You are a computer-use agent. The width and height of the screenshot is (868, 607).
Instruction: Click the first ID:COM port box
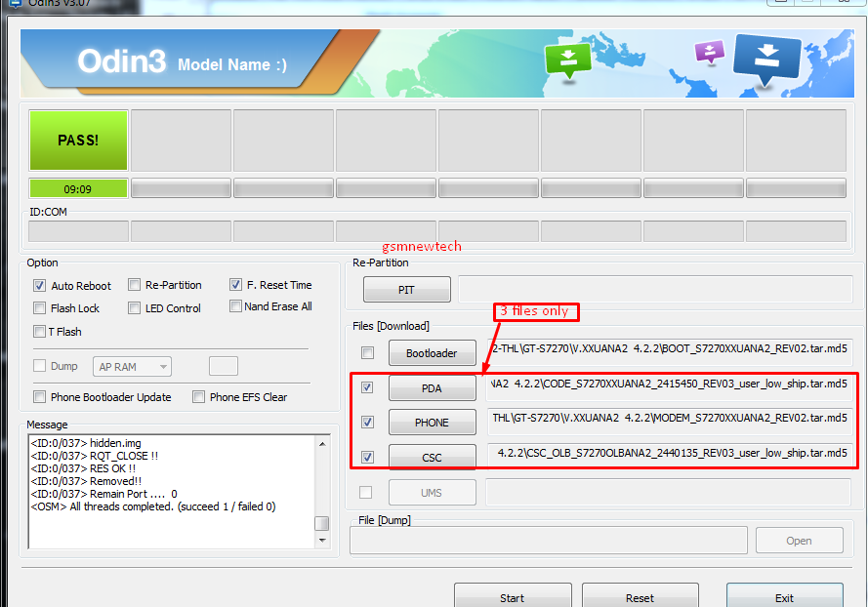[x=79, y=231]
